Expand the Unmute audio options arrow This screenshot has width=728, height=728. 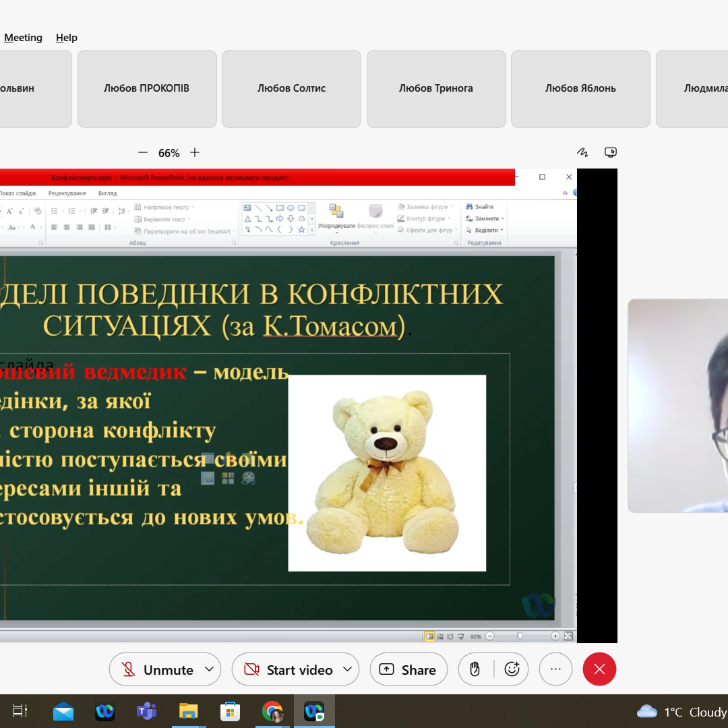click(210, 669)
